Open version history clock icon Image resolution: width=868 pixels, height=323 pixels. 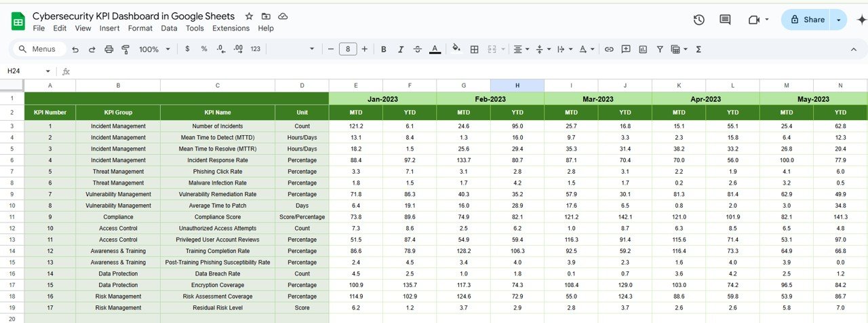699,20
